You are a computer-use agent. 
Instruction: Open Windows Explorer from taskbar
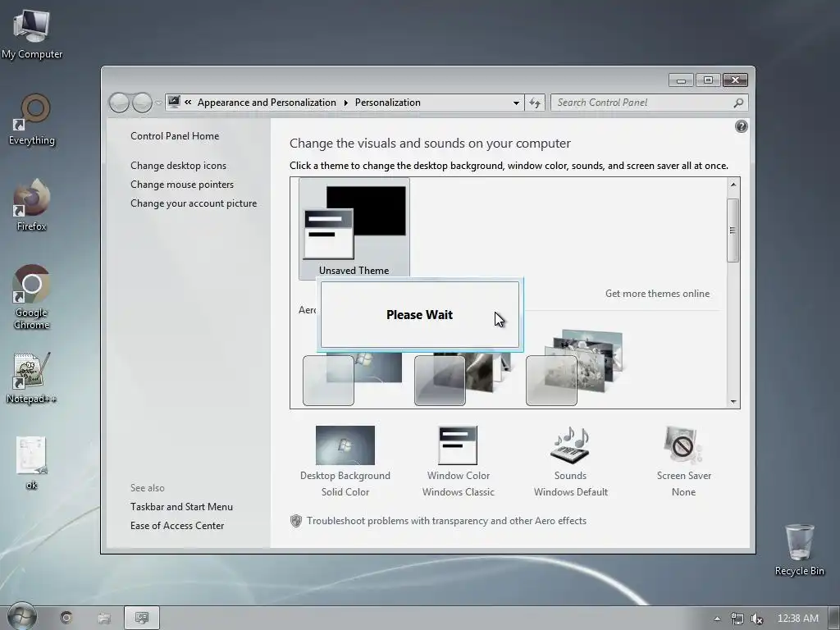(x=104, y=619)
